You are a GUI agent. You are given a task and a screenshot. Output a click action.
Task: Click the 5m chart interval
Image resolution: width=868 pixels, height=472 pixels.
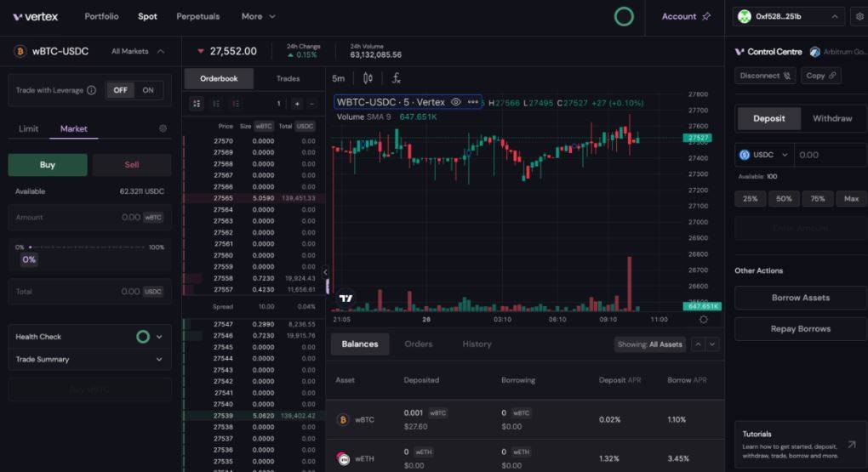click(338, 78)
